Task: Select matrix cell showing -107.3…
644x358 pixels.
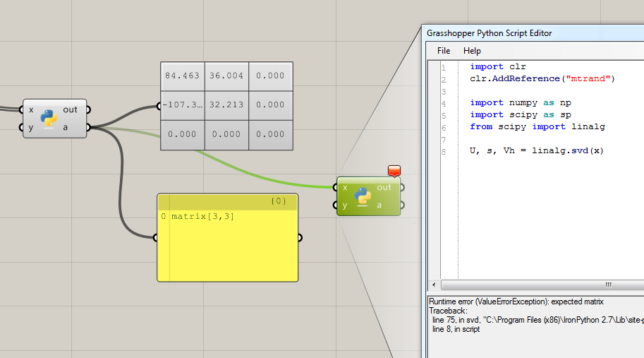Action: [x=183, y=106]
